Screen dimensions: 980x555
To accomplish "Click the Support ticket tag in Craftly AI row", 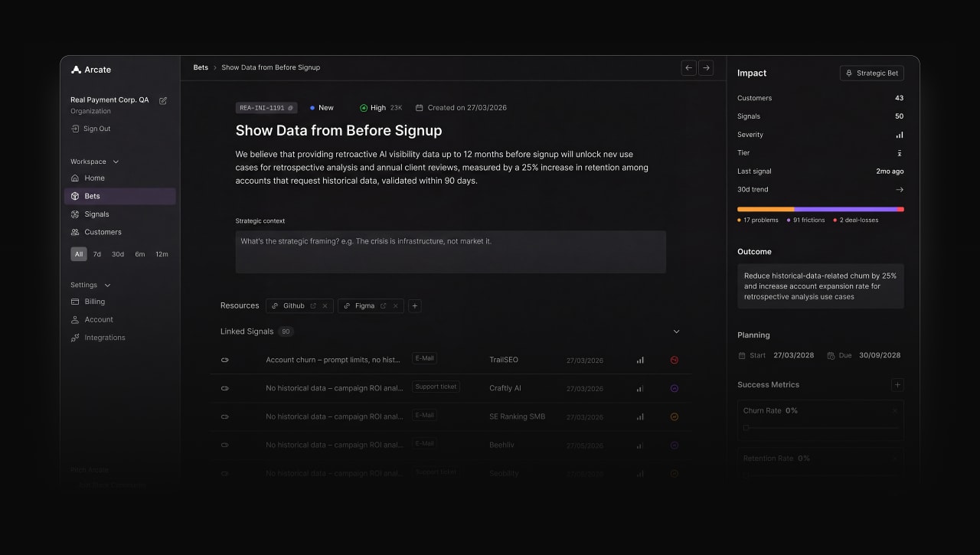I will tap(436, 387).
